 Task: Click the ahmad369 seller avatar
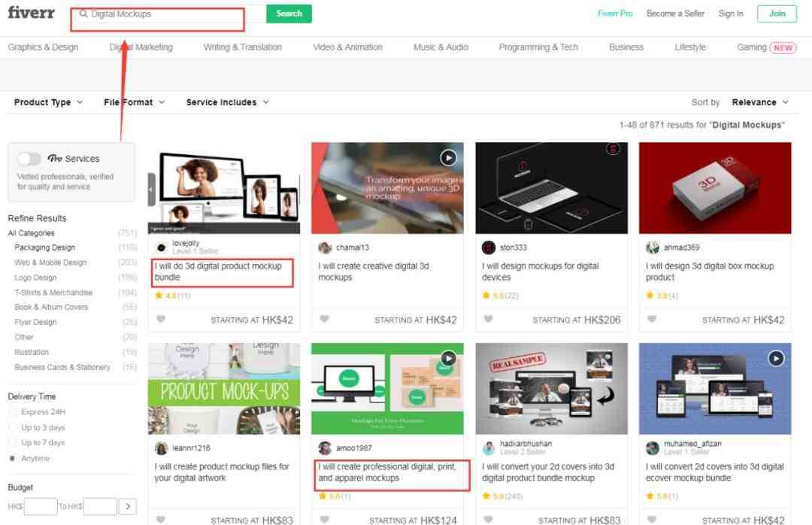coord(653,247)
